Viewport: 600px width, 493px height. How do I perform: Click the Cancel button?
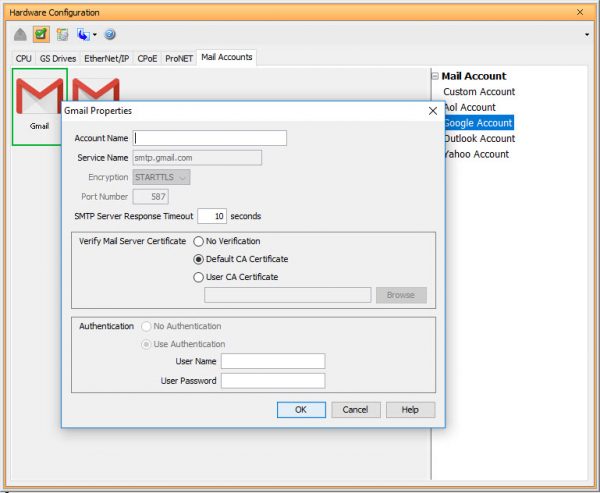pos(355,409)
